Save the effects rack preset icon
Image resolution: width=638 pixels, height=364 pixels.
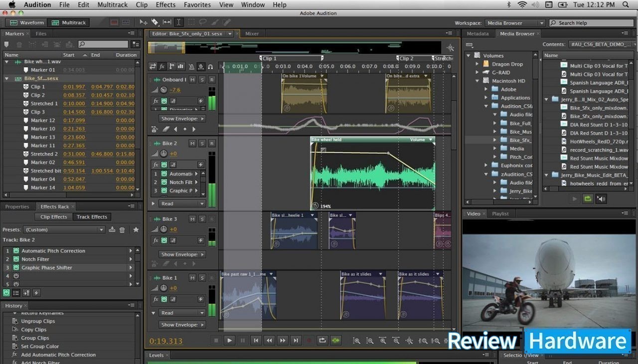[112, 230]
